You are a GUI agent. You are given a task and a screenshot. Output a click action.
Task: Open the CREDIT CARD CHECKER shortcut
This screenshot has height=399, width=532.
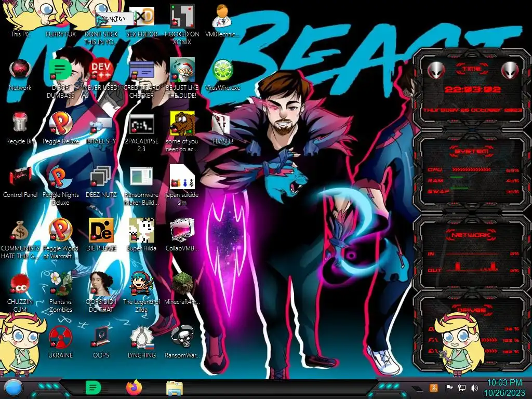141,79
